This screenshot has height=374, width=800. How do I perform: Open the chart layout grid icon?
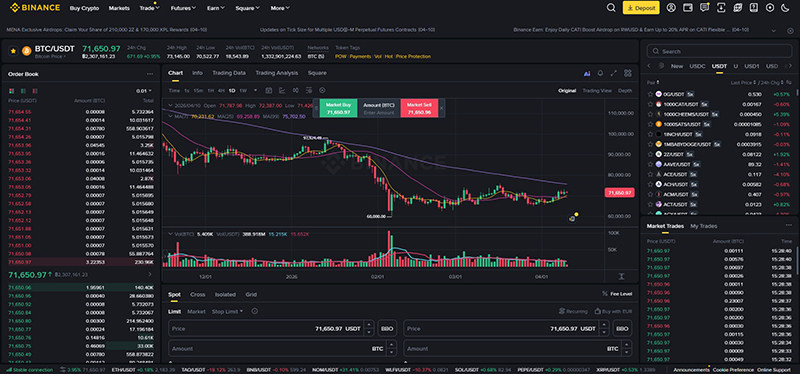pyautogui.click(x=628, y=73)
